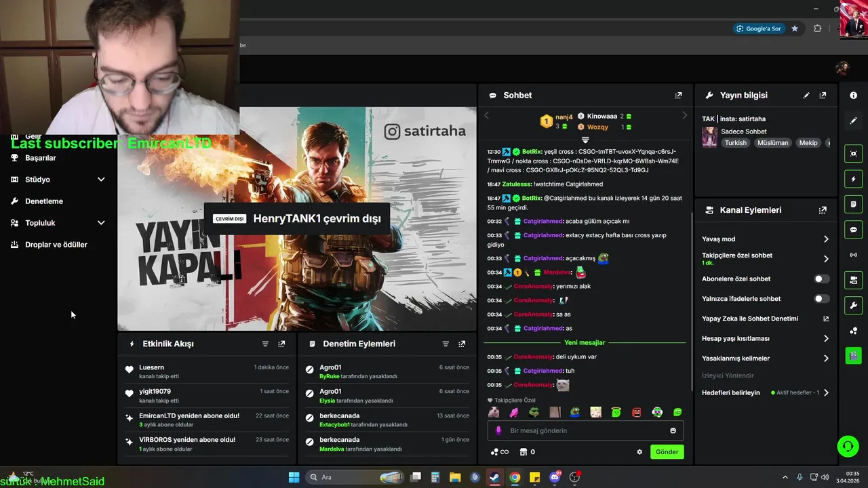Bookmark page with the browser star icon

795,28
